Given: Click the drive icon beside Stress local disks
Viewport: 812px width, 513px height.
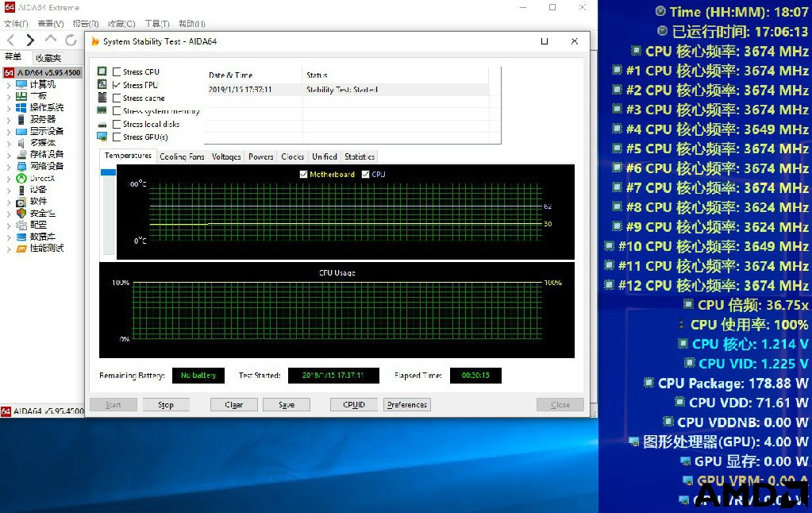Looking at the screenshot, I should tap(102, 125).
